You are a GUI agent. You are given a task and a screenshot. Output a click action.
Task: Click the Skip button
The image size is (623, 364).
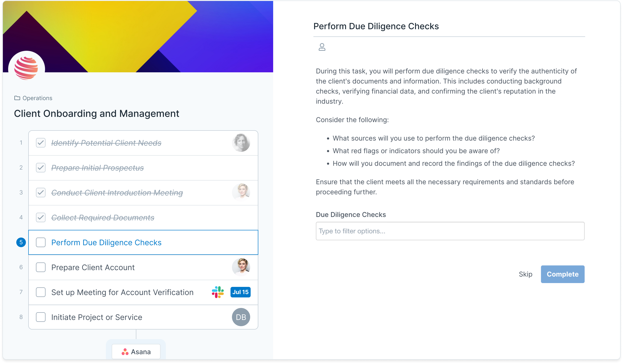(525, 274)
